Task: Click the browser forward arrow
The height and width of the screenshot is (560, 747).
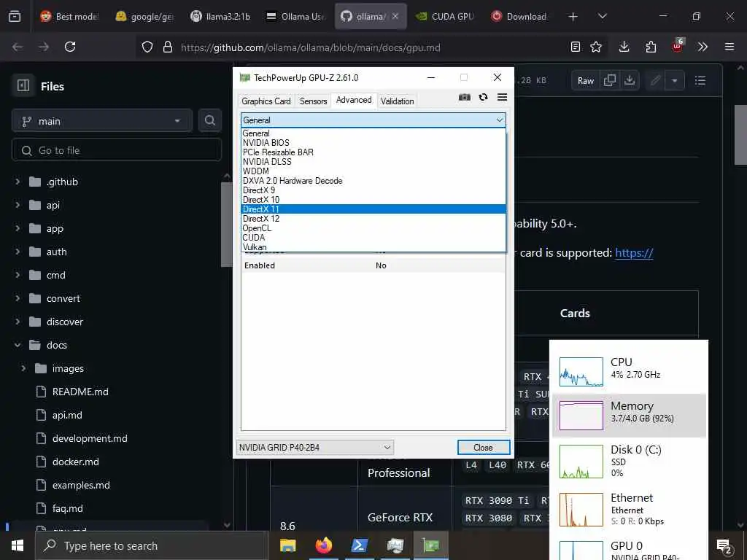Action: pos(43,47)
